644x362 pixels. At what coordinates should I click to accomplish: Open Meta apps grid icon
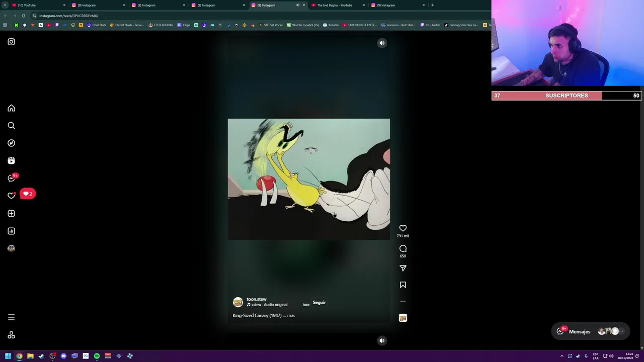click(11, 335)
